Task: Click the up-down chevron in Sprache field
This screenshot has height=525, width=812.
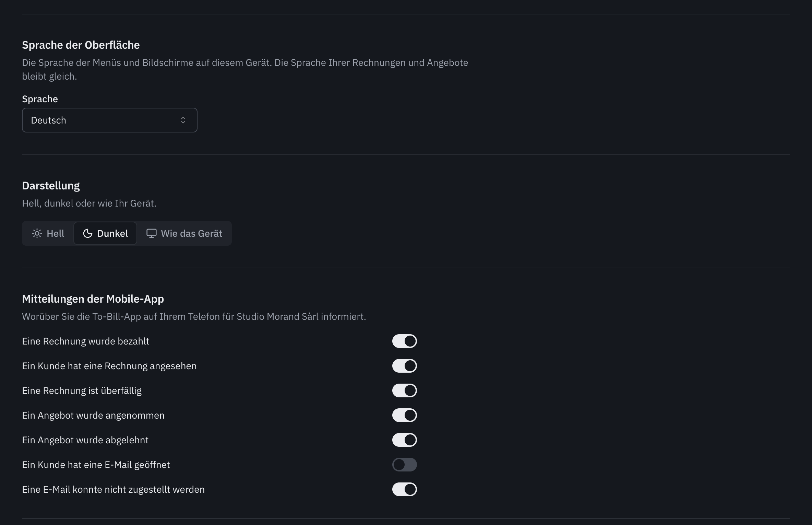Action: (183, 120)
